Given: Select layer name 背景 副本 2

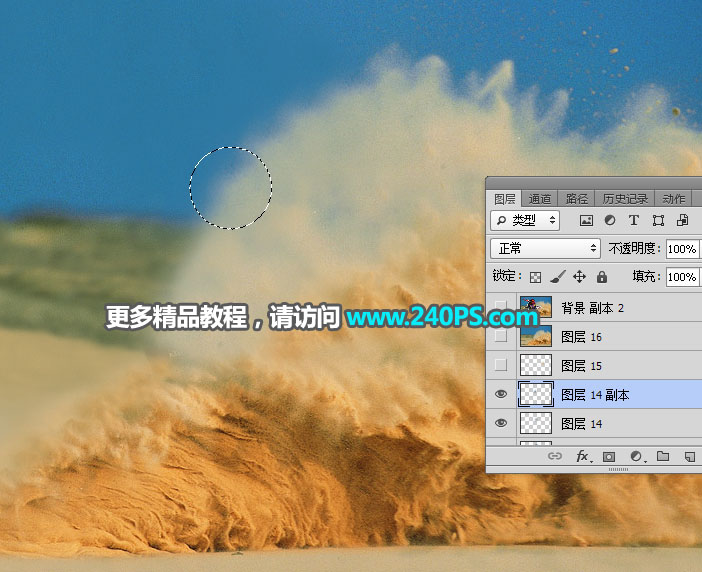Looking at the screenshot, I should coord(592,308).
